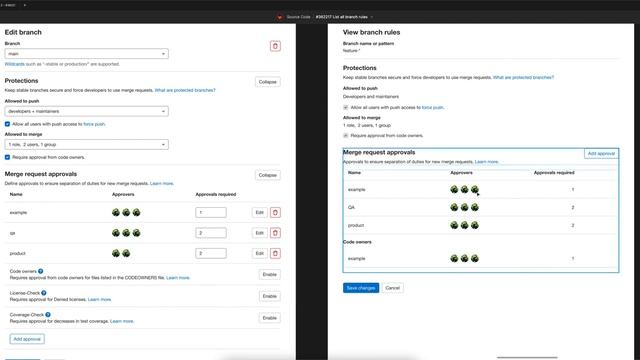Edit the example approval rule
The height and width of the screenshot is (360, 640).
(x=260, y=212)
